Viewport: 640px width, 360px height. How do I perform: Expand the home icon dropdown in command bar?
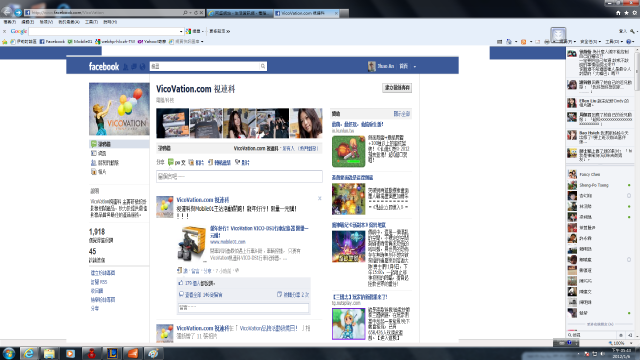[516, 42]
